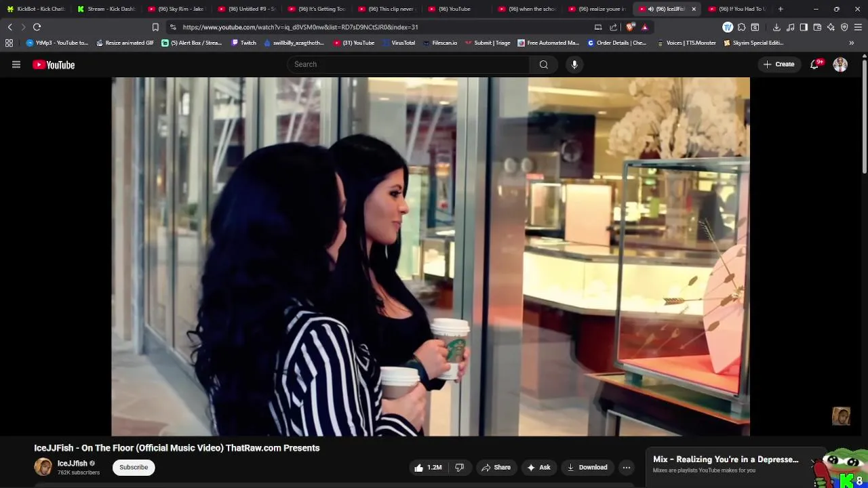Like the video with the thumbs-up button
This screenshot has width=868, height=488.
pyautogui.click(x=428, y=467)
